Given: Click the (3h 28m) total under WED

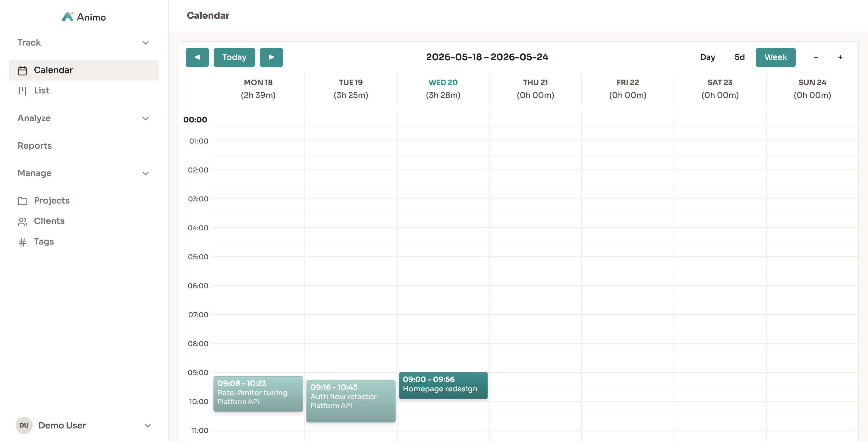Looking at the screenshot, I should pyautogui.click(x=443, y=95).
